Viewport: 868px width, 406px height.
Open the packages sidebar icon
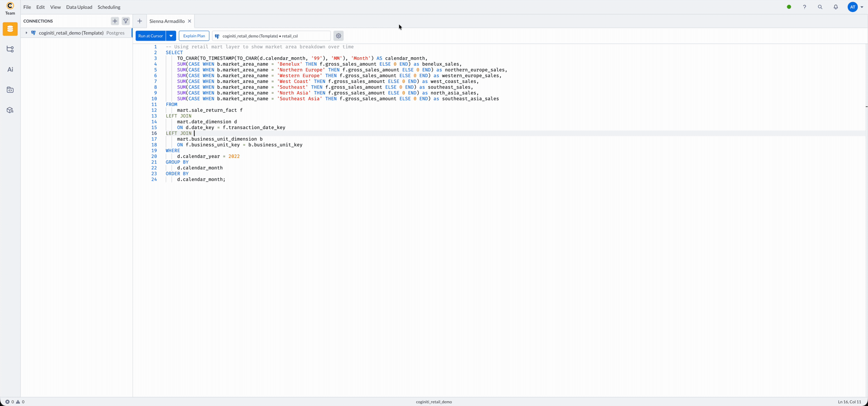click(x=10, y=110)
